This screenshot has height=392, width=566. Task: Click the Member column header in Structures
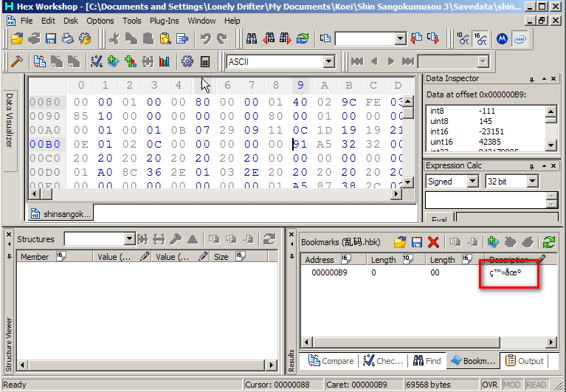(x=55, y=257)
